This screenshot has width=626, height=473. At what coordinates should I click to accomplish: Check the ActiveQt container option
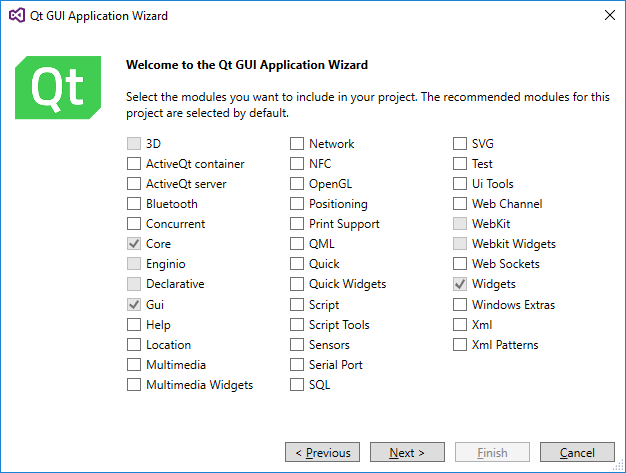coord(134,164)
